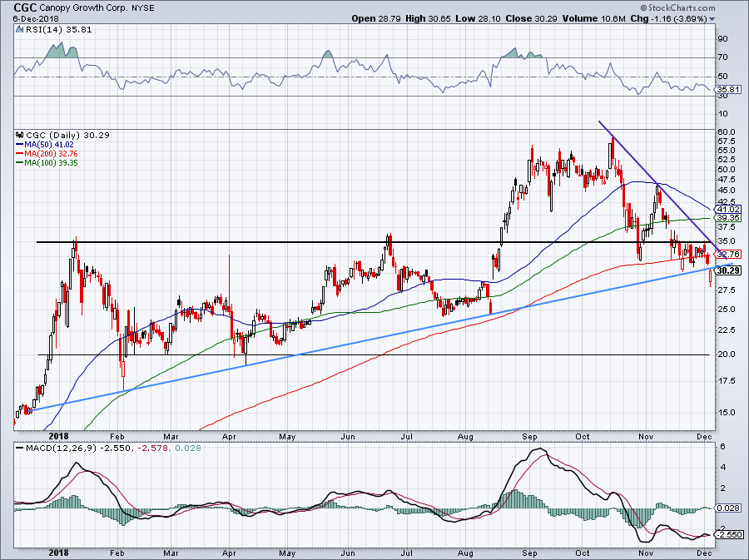749x560 pixels.
Task: Click the 32.76 price axis tag
Action: 729,255
